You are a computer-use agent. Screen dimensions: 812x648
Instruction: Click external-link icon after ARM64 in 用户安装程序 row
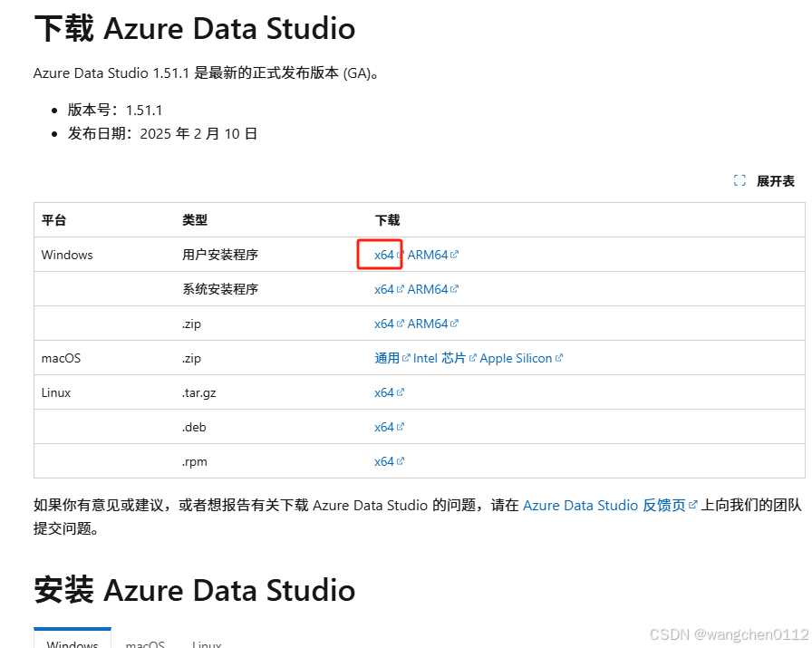click(x=454, y=255)
